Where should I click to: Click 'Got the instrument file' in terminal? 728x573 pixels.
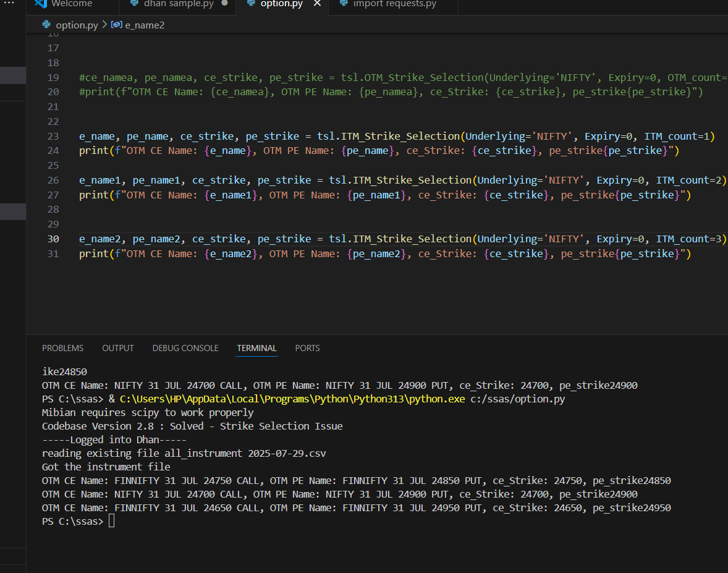pos(106,467)
